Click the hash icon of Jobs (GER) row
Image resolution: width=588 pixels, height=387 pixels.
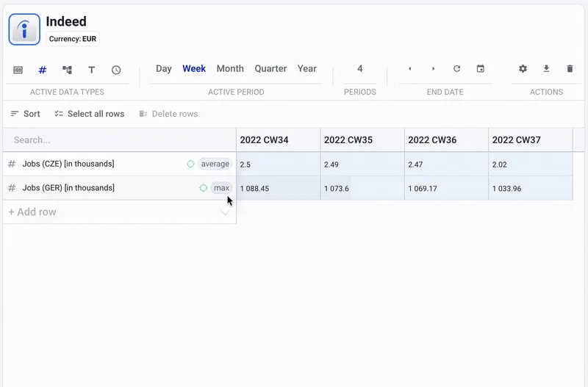[x=12, y=188]
